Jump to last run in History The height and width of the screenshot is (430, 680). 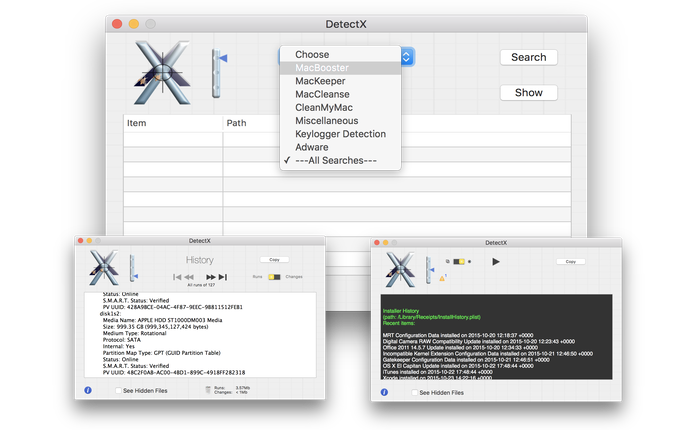(x=223, y=277)
